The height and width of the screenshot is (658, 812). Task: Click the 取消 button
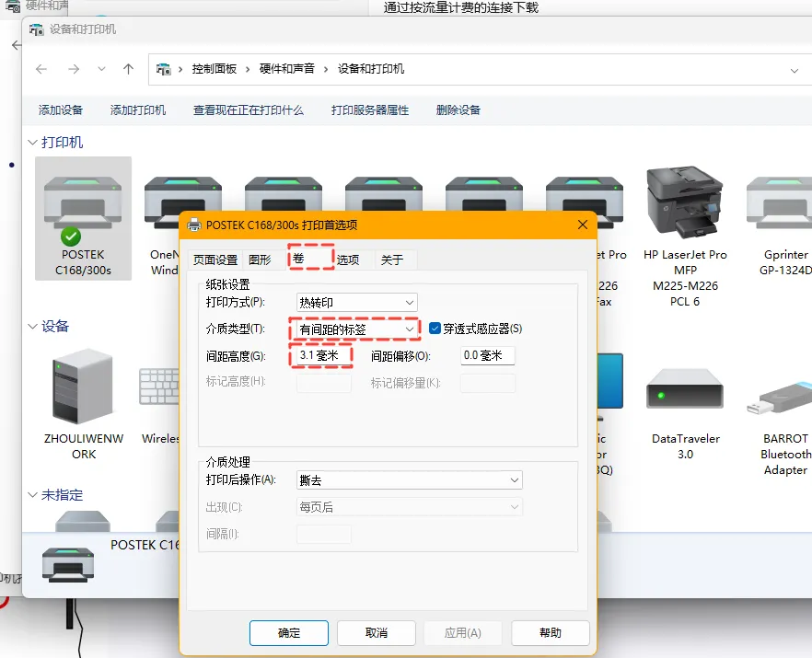(377, 632)
